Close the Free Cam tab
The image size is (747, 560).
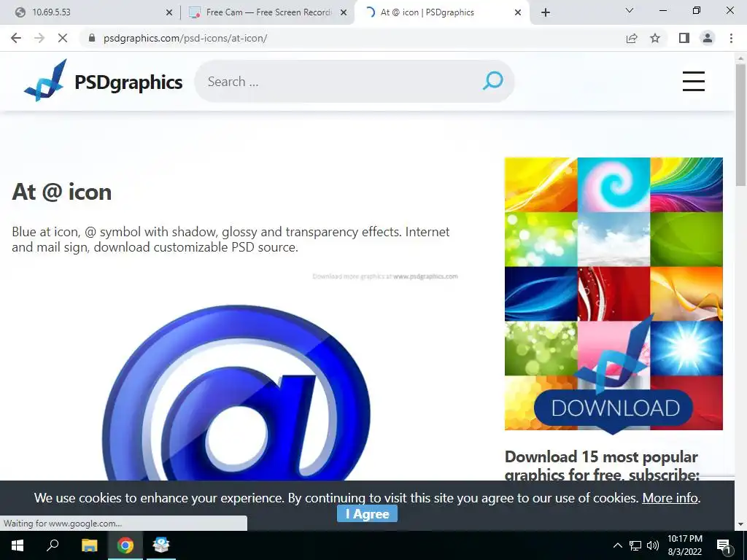343,13
